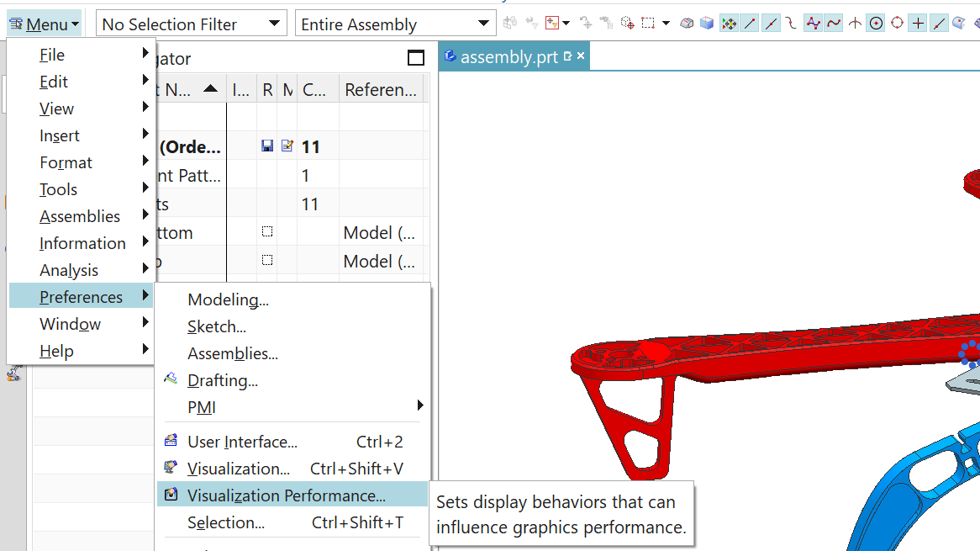This screenshot has width=980, height=551.
Task: Toggle the Enable Snap Point button
Action: [729, 24]
